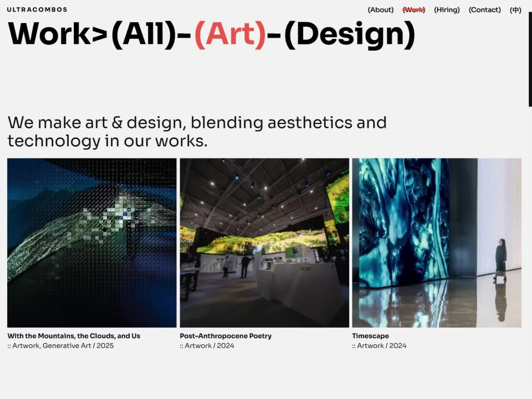Select the red (Art) filter

coord(230,34)
